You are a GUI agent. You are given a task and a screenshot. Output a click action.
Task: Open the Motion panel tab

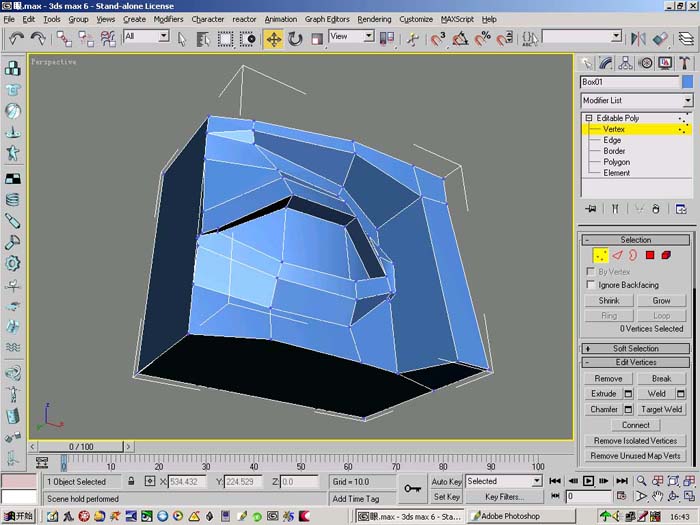(x=646, y=63)
